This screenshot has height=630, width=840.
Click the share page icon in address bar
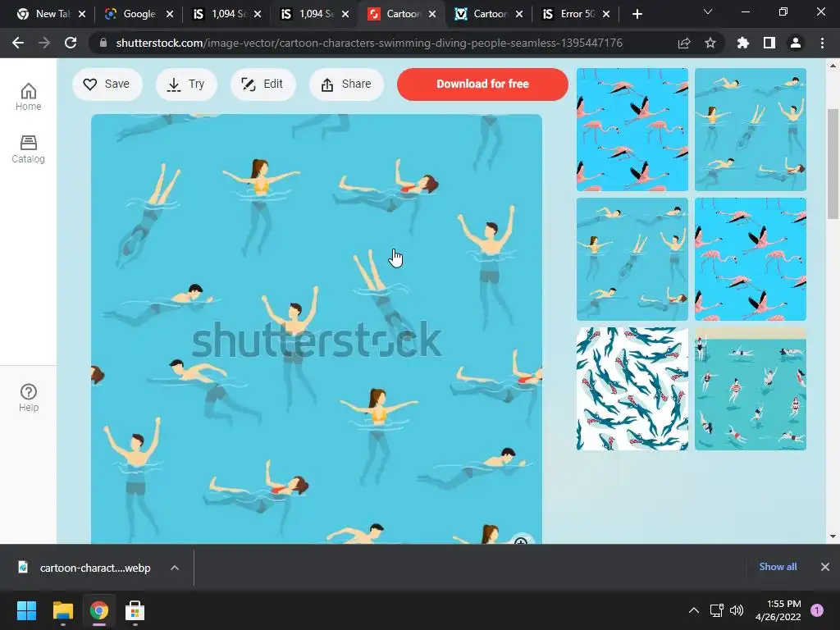684,43
